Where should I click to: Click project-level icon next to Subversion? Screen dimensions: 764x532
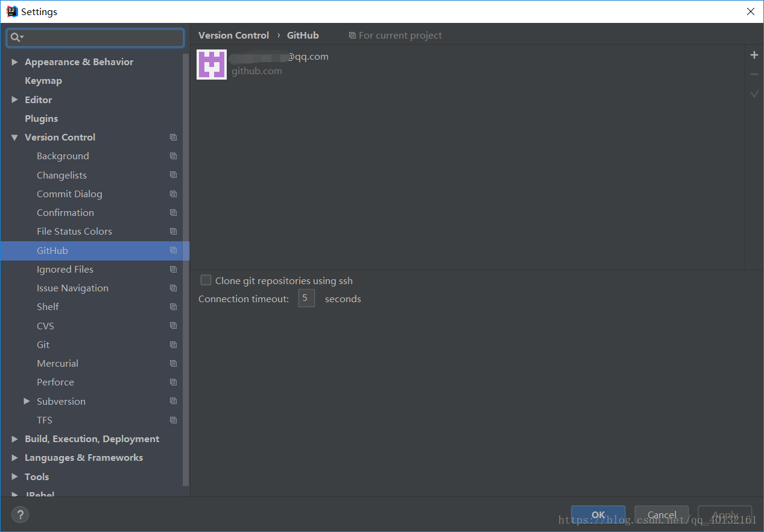pos(173,401)
